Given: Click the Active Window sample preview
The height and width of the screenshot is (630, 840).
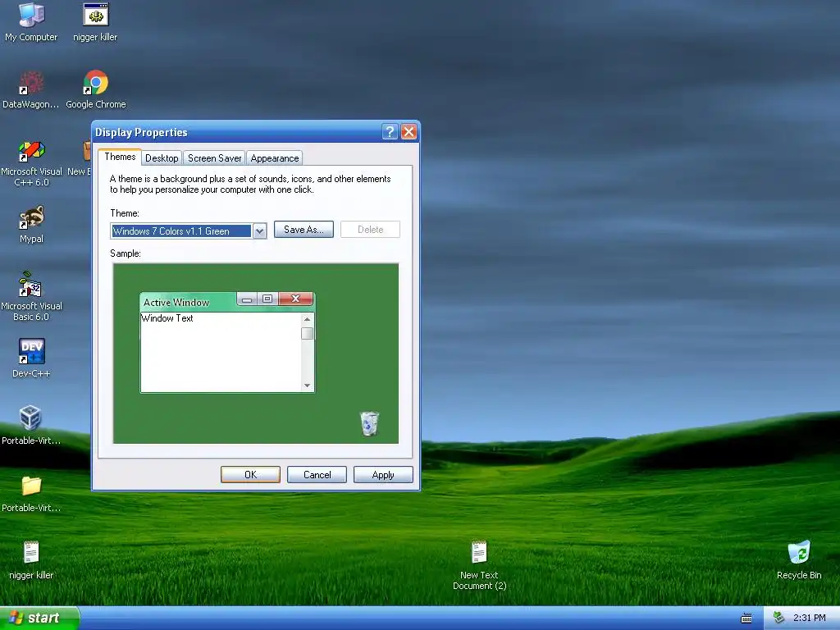Looking at the screenshot, I should [227, 343].
